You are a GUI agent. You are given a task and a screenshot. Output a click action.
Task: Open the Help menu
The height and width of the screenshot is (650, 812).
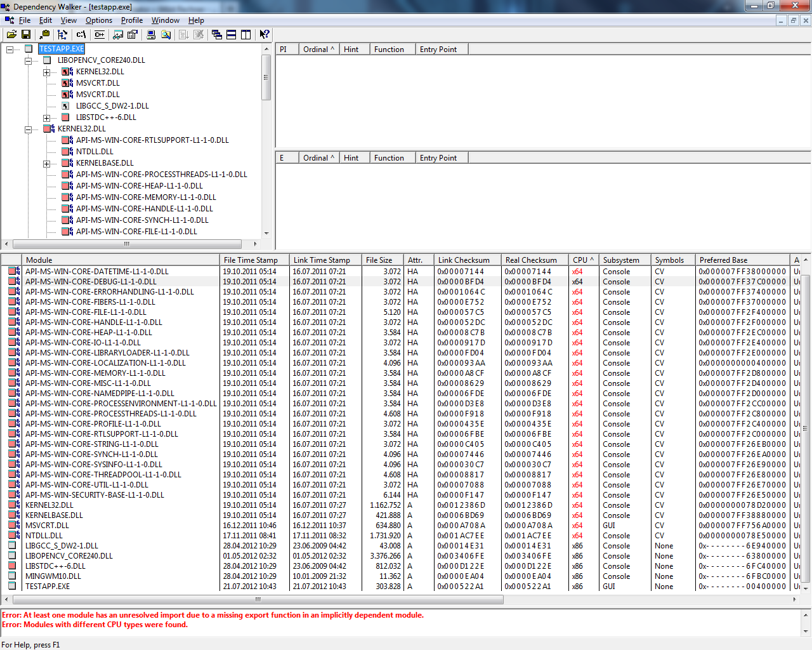click(196, 20)
